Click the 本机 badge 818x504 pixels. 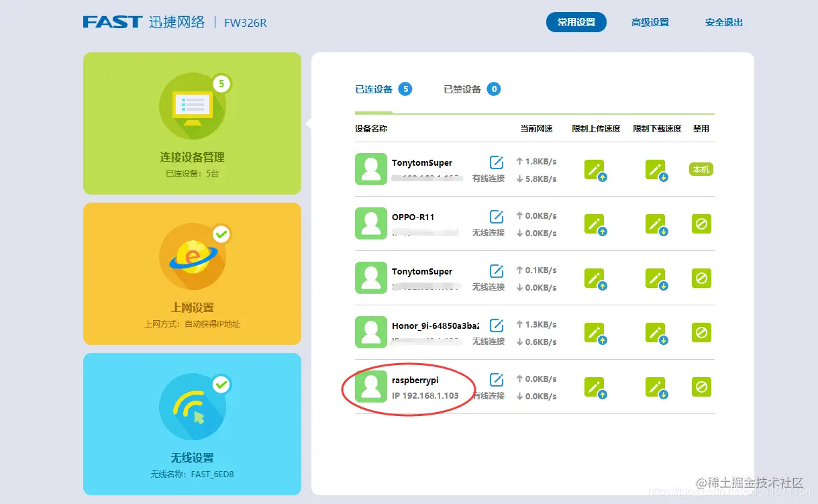tap(701, 170)
